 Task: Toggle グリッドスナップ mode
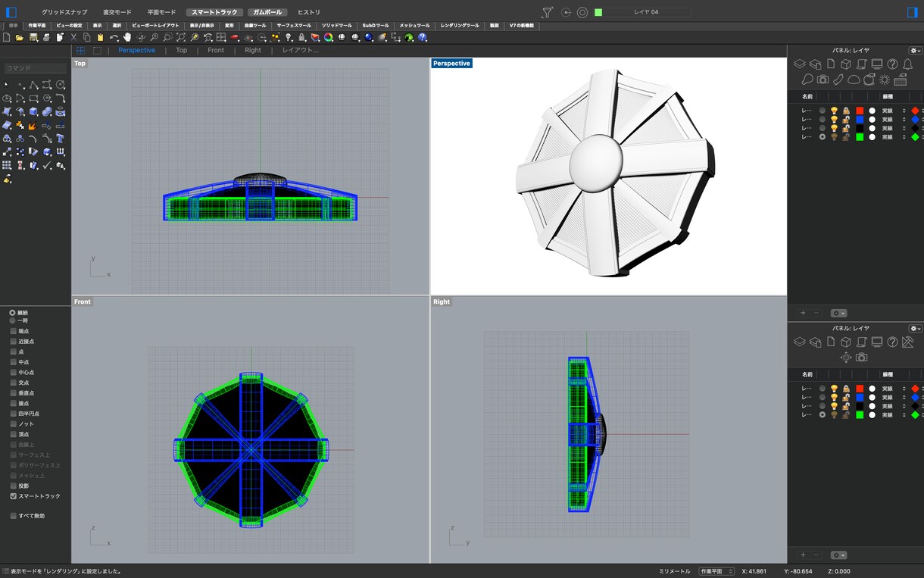(64, 12)
